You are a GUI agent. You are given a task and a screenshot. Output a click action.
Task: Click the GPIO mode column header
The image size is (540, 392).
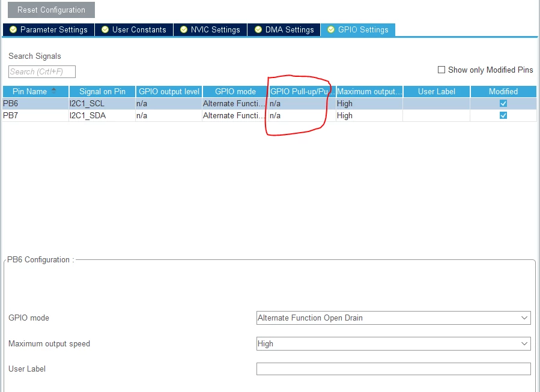(235, 92)
